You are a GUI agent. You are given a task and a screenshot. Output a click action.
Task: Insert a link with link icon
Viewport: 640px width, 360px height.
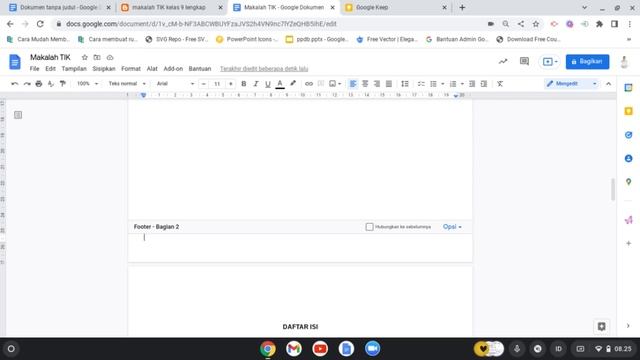[309, 84]
